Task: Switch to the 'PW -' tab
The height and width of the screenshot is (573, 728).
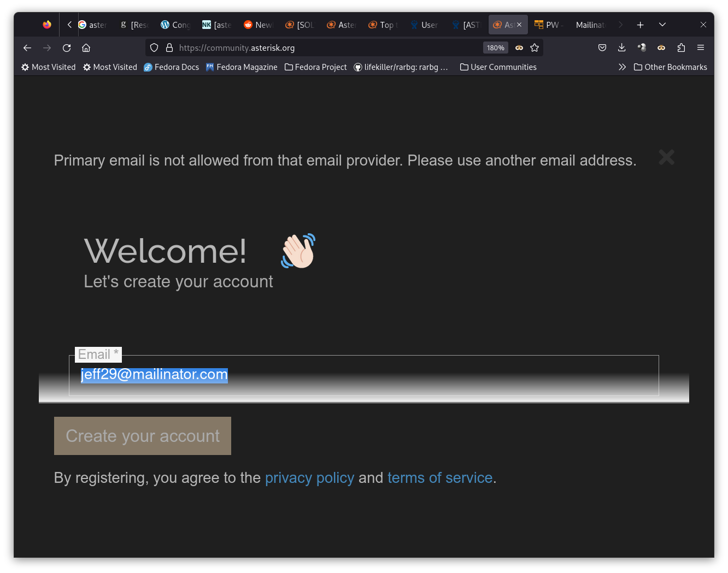Action: click(x=549, y=25)
